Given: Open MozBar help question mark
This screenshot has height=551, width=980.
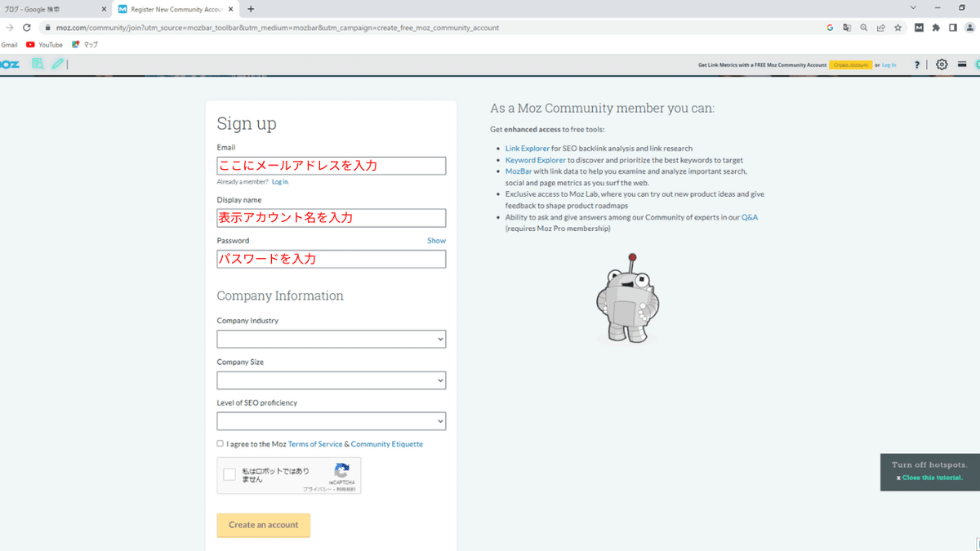Looking at the screenshot, I should (917, 64).
